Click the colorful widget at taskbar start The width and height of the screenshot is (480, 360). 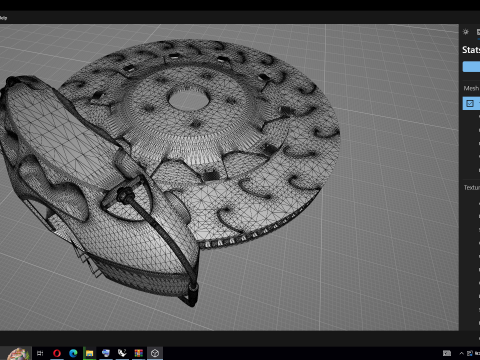click(17, 353)
